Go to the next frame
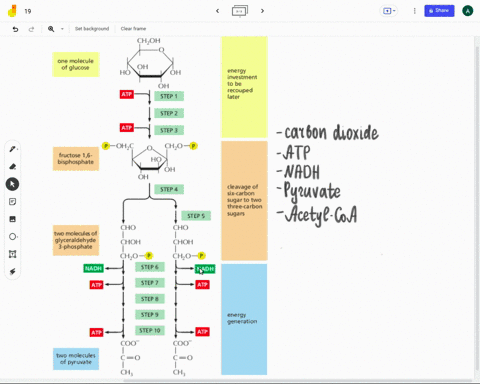This screenshot has width=480, height=384. click(262, 11)
